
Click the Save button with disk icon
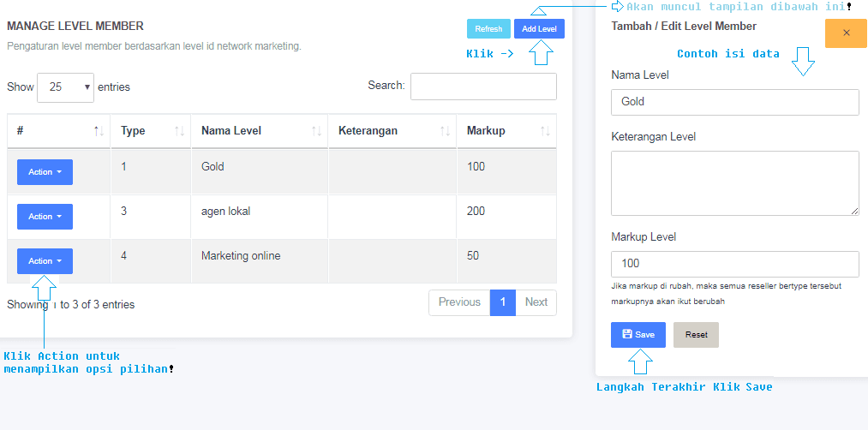tap(638, 334)
